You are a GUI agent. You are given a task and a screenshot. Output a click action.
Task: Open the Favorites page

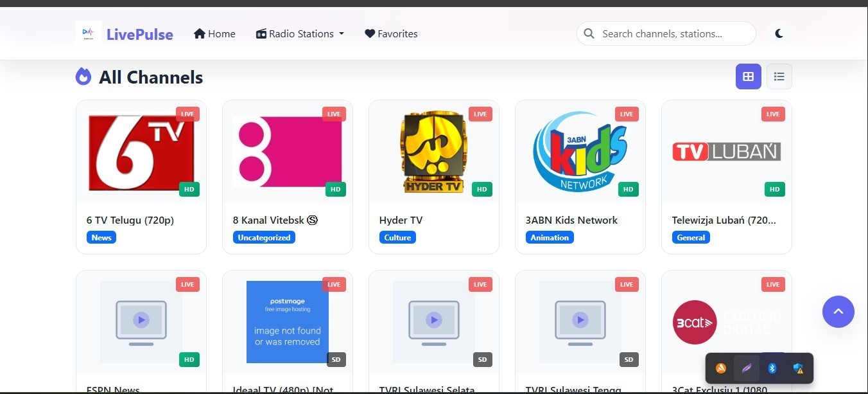[x=391, y=33]
